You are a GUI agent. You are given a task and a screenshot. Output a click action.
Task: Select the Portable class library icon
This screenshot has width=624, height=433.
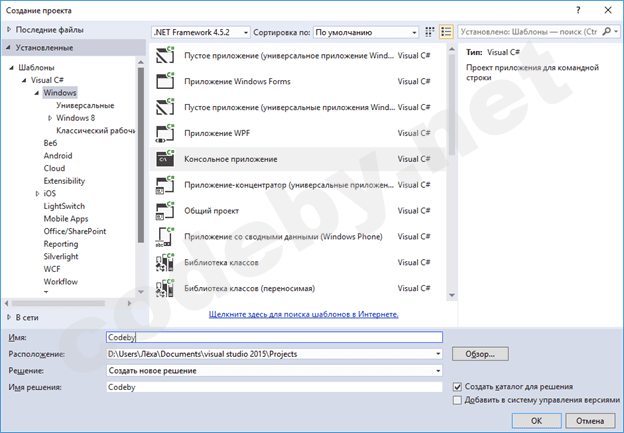pyautogui.click(x=164, y=288)
